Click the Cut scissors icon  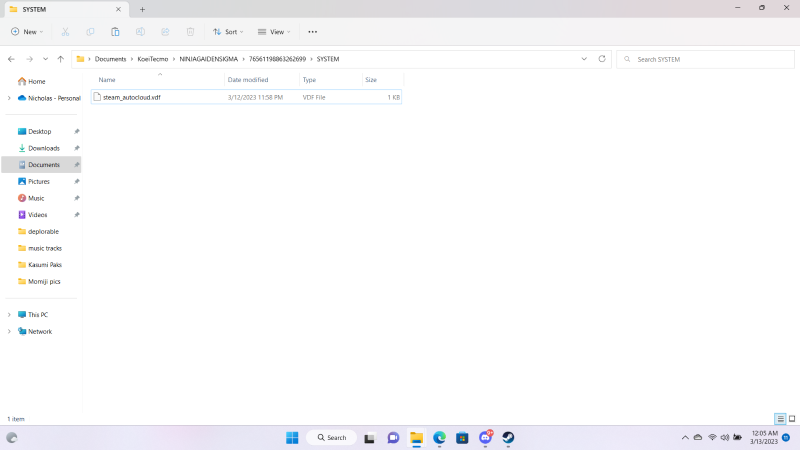tap(65, 32)
